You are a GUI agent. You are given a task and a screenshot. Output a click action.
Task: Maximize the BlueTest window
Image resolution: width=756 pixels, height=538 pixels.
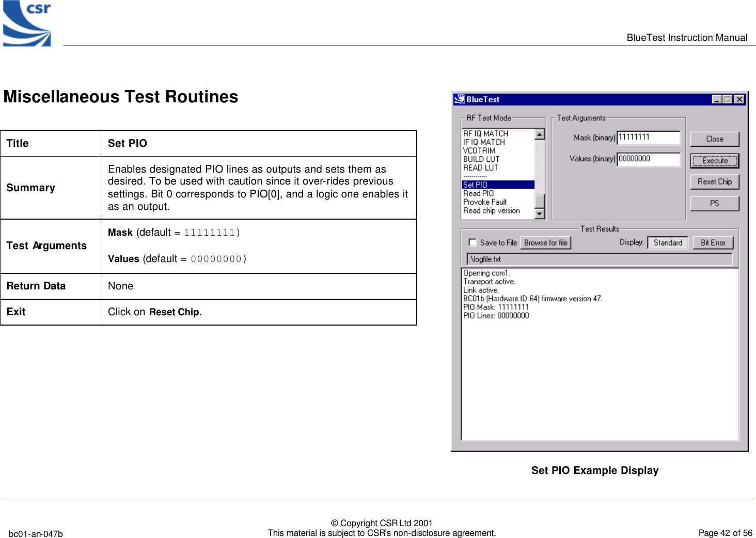(727, 100)
